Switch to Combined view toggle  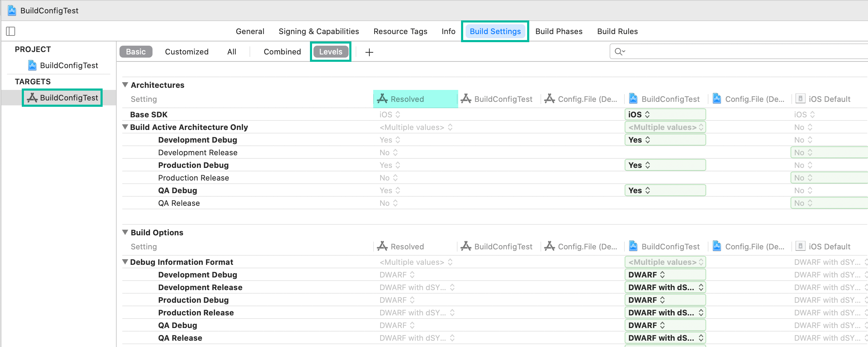pyautogui.click(x=282, y=52)
